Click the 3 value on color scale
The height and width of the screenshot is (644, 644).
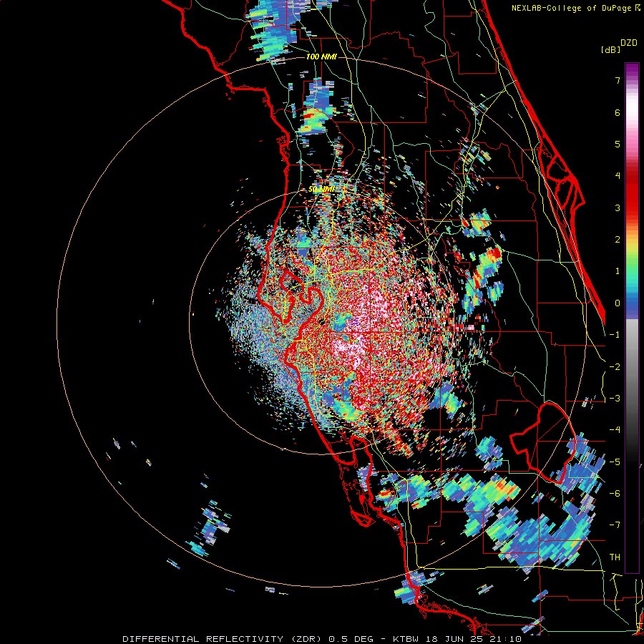click(618, 208)
